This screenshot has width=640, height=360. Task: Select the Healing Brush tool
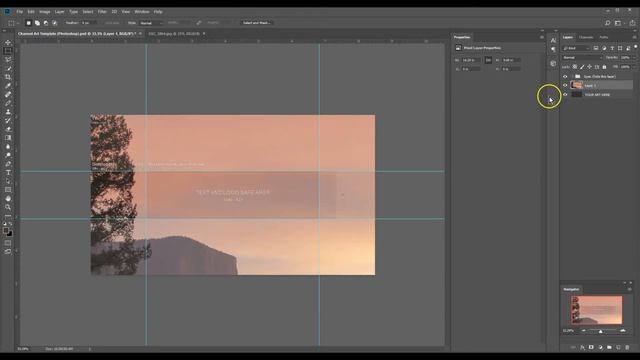pyautogui.click(x=8, y=94)
